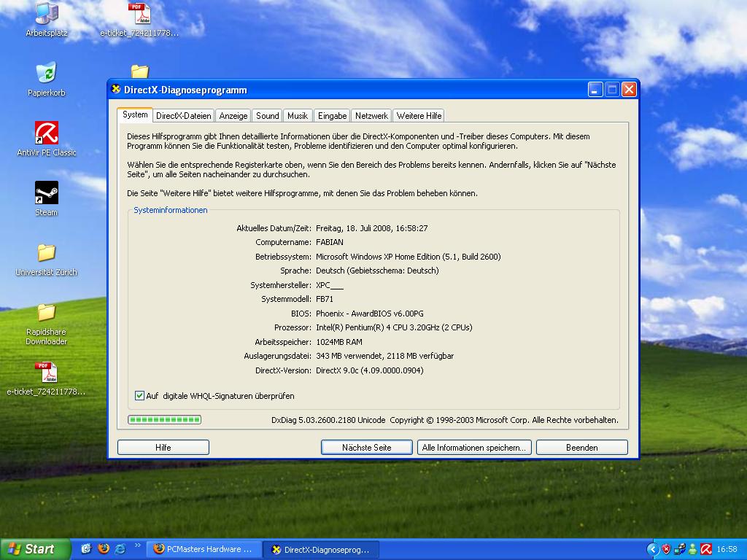Click the Firefox quick launch icon
Image resolution: width=747 pixels, height=560 pixels.
click(x=104, y=548)
